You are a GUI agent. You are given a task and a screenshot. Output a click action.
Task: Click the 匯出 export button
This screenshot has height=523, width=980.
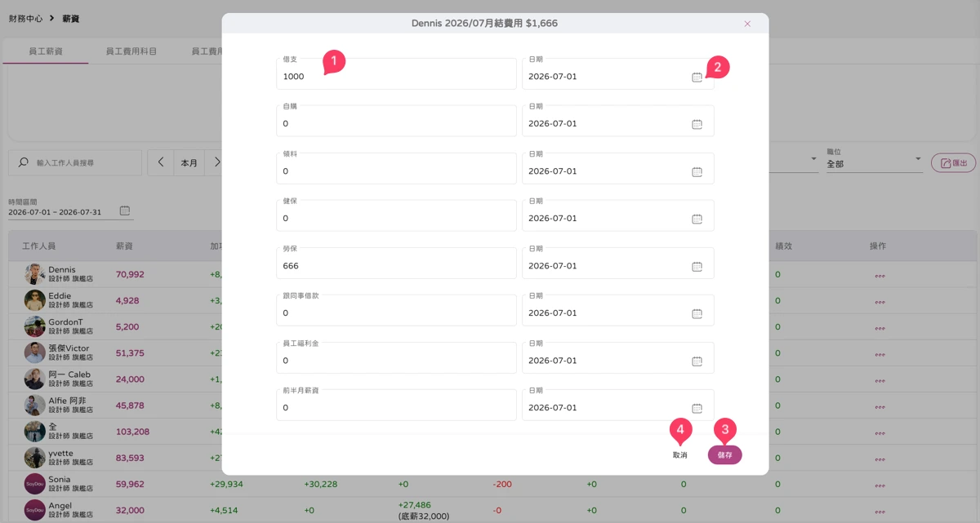click(x=954, y=163)
